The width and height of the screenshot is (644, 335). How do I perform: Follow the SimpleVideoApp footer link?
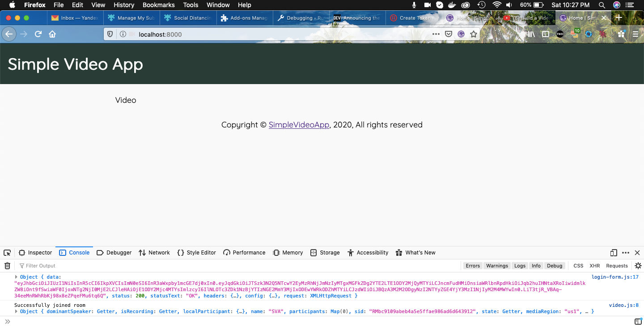coord(299,125)
